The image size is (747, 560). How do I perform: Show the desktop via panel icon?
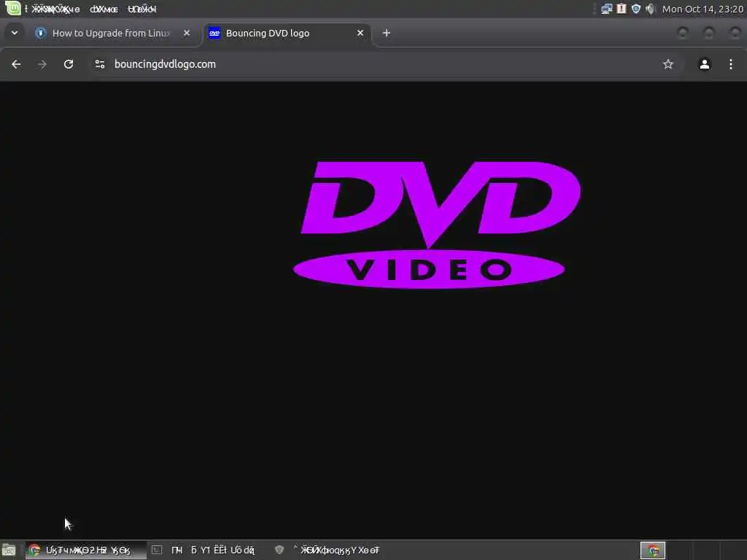(x=9, y=550)
